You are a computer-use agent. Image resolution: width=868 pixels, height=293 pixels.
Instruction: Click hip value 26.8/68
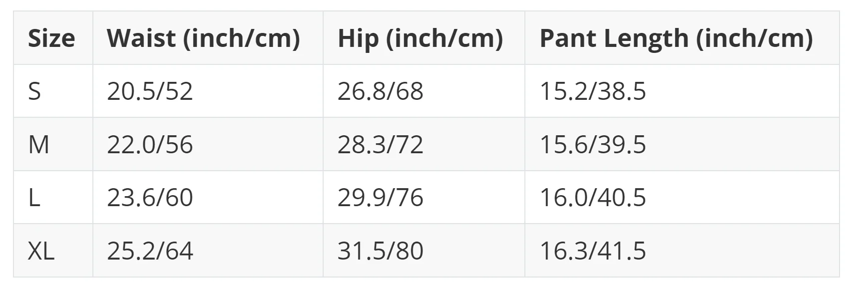pyautogui.click(x=380, y=91)
